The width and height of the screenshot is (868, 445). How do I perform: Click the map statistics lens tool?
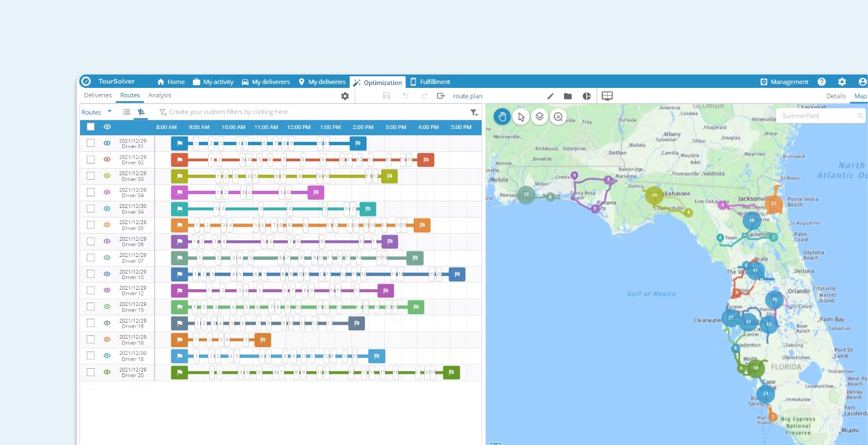[x=558, y=117]
